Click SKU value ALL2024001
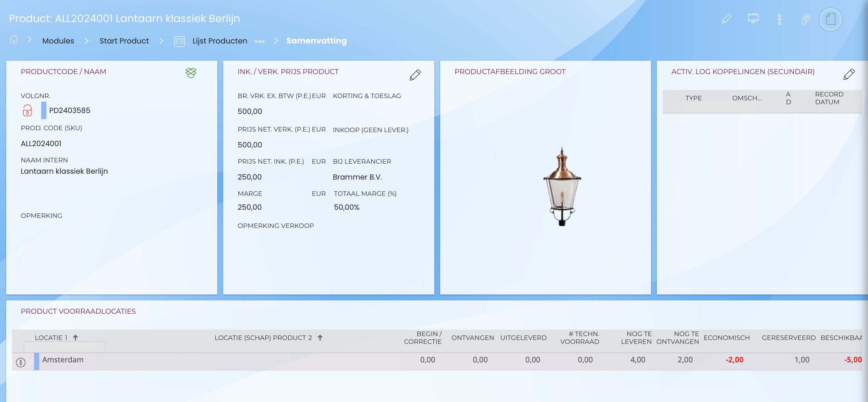Screen dimensions: 868x402 pyautogui.click(x=41, y=143)
